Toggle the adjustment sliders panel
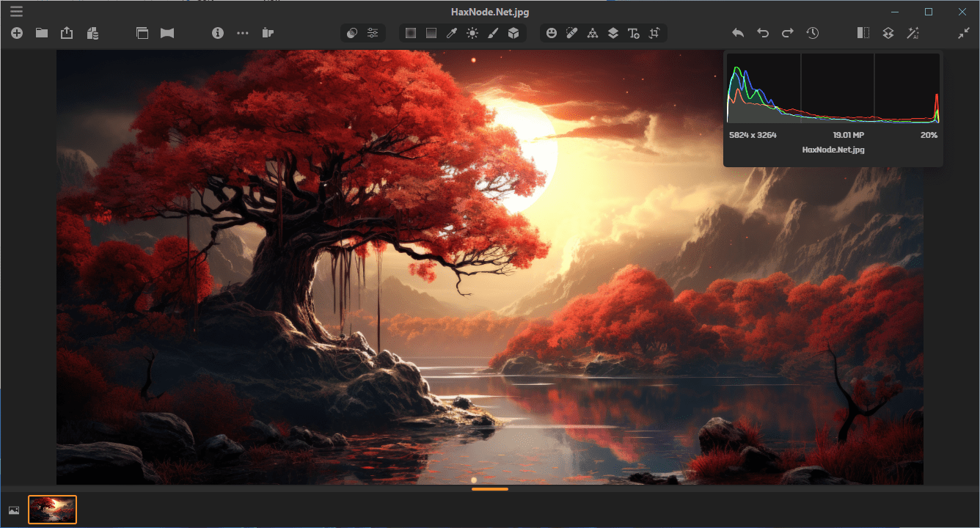Image resolution: width=980 pixels, height=528 pixels. coord(373,33)
